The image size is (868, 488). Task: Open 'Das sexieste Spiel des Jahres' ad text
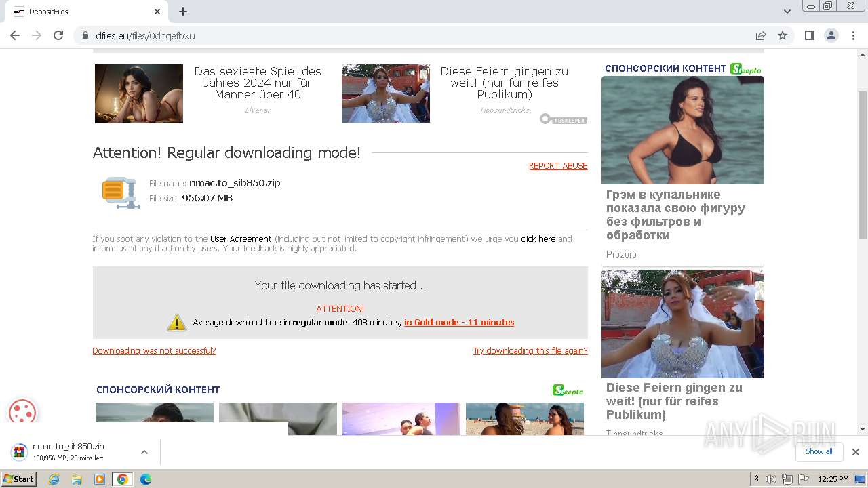[258, 83]
